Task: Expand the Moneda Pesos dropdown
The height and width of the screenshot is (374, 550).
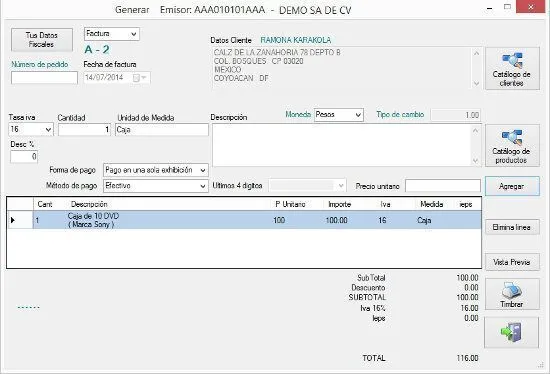Action: click(x=358, y=115)
